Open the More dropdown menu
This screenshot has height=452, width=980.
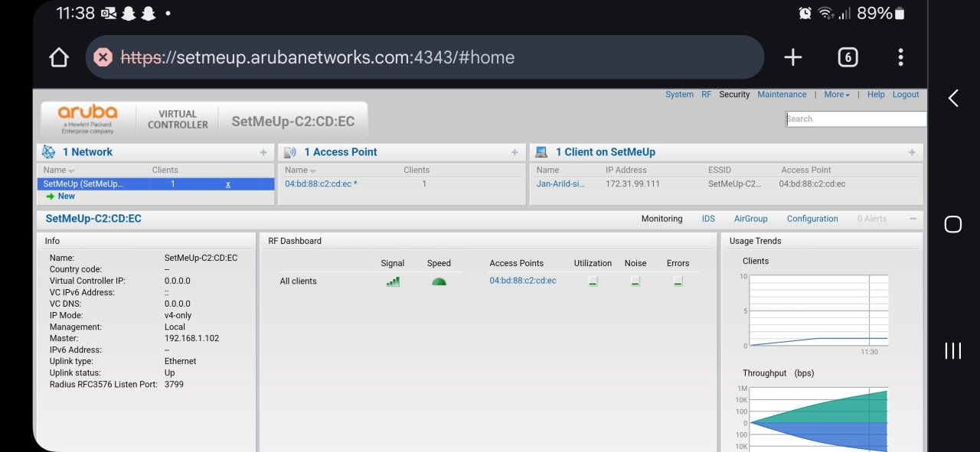click(x=837, y=95)
